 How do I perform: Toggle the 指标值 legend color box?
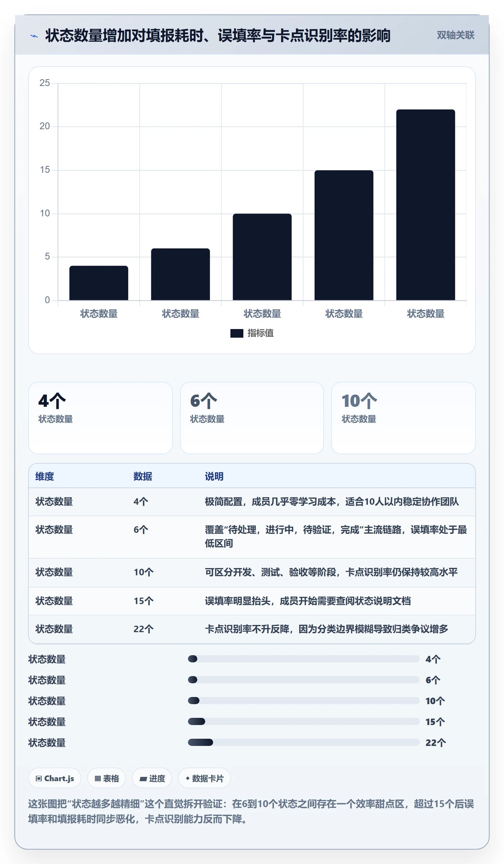tap(237, 333)
